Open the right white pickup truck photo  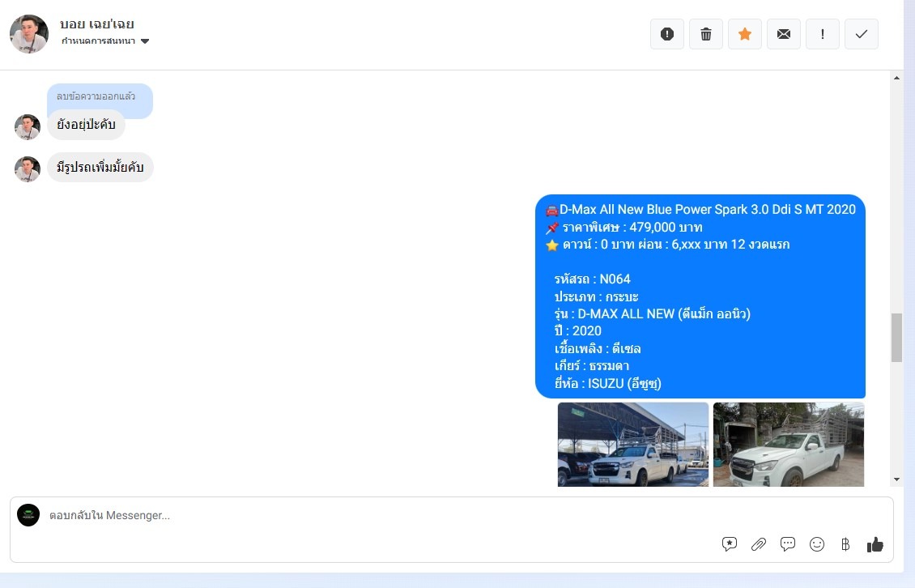pyautogui.click(x=789, y=445)
